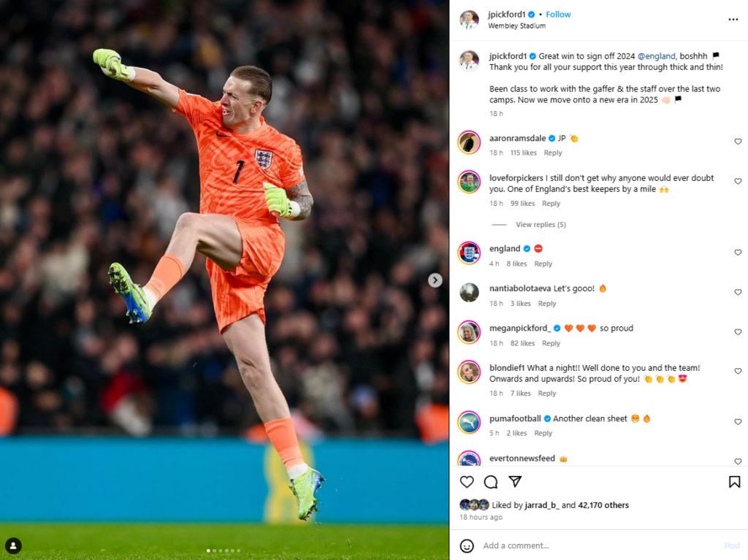Screen dimensions: 748x560
Task: Reply to blondief1's comment
Action: tap(546, 394)
